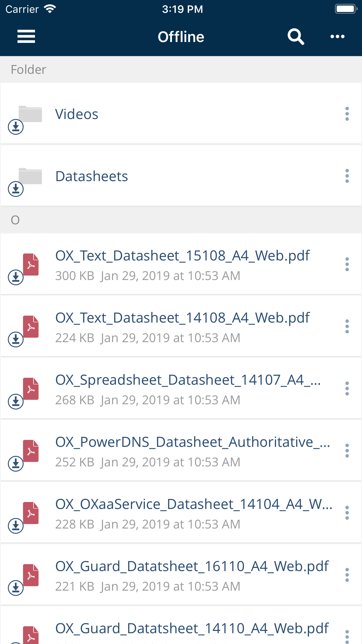Tap the Videos folder icon
This screenshot has height=644, width=362.
(x=30, y=114)
